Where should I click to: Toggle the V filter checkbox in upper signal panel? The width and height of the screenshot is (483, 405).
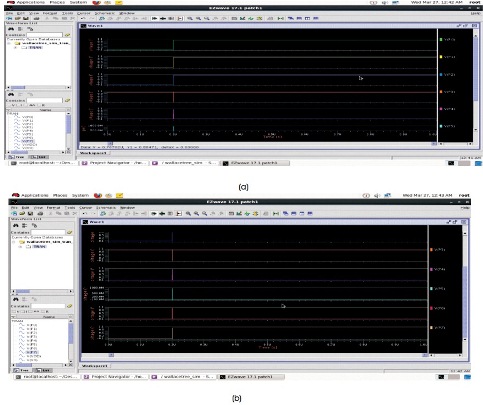14,105
